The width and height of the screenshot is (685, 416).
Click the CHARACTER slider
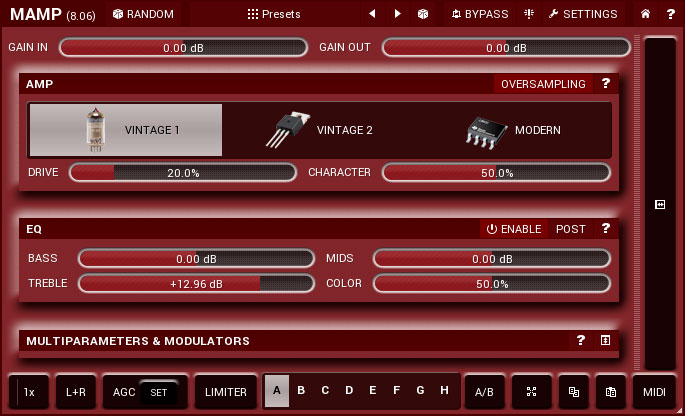click(497, 173)
